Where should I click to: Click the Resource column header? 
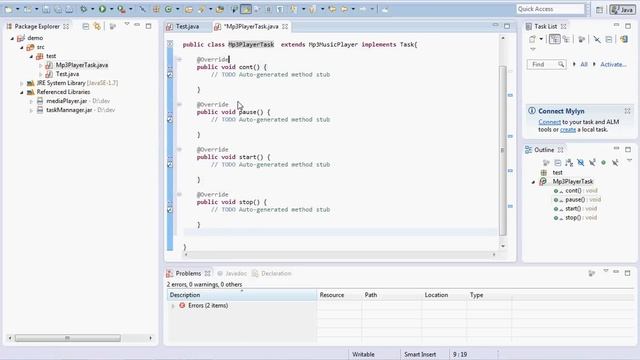pos(339,295)
